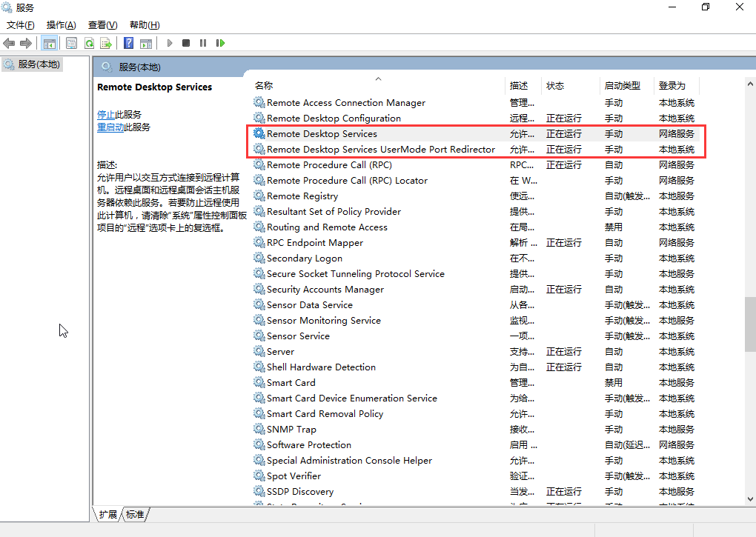Click the SSDP Discovery gear icon

click(259, 491)
